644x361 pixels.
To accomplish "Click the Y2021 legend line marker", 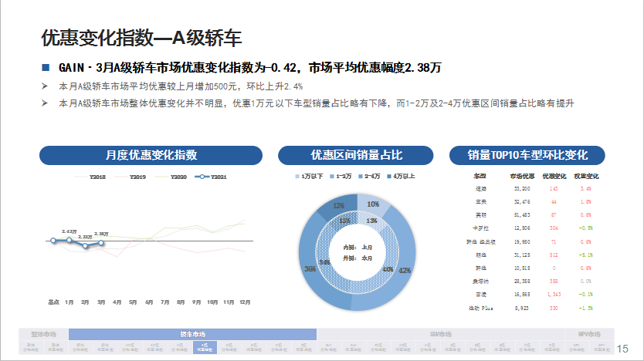I will coord(201,177).
